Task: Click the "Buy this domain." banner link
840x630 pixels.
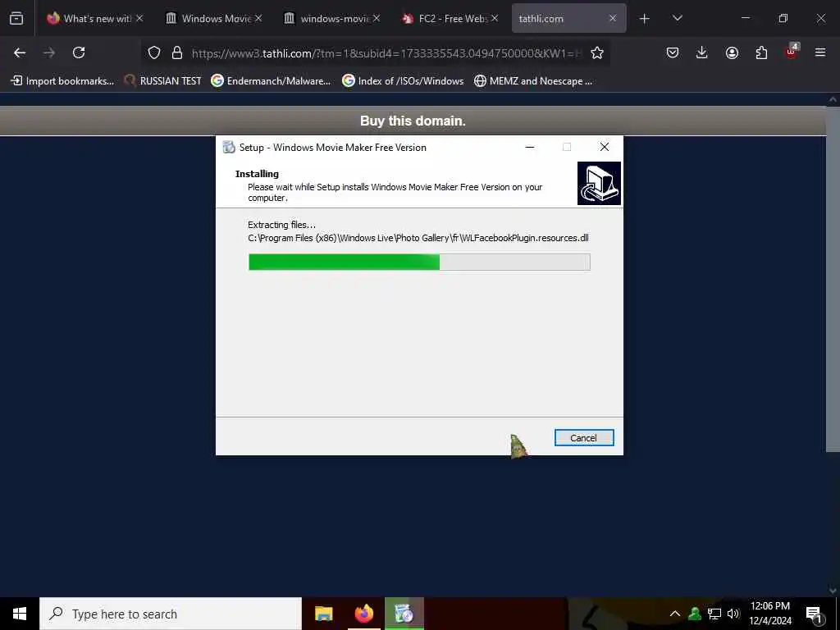Action: point(413,121)
